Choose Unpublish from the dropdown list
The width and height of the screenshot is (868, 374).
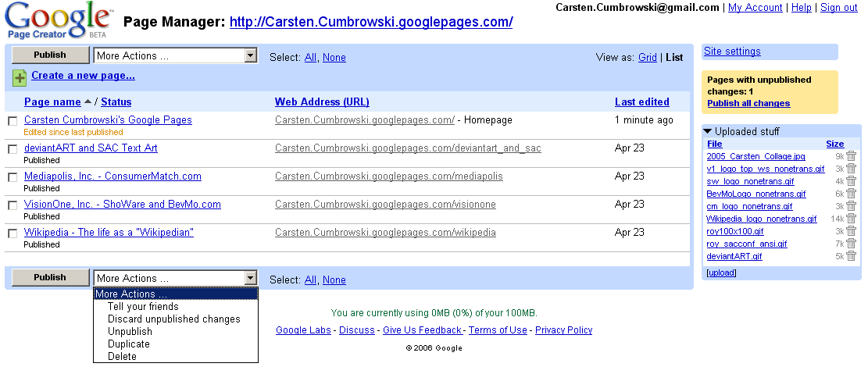130,331
